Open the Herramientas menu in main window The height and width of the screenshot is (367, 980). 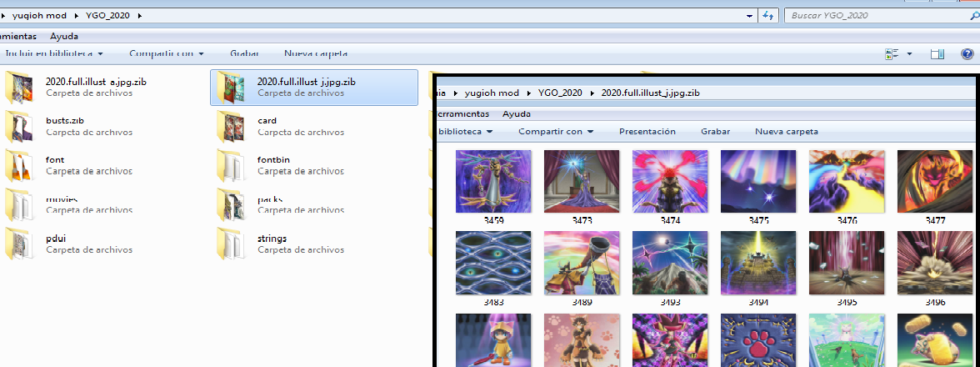pos(18,36)
